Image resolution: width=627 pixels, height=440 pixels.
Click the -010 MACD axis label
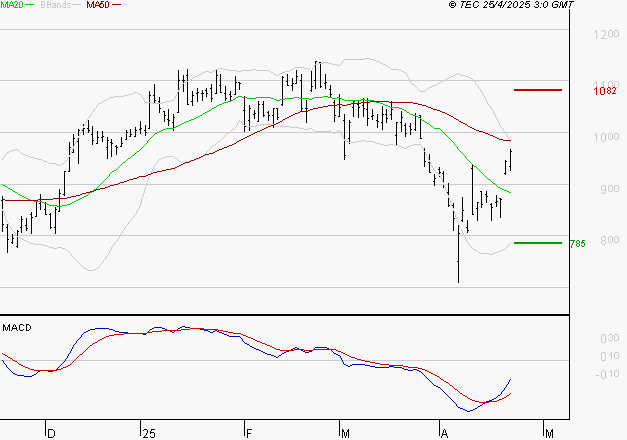(607, 374)
